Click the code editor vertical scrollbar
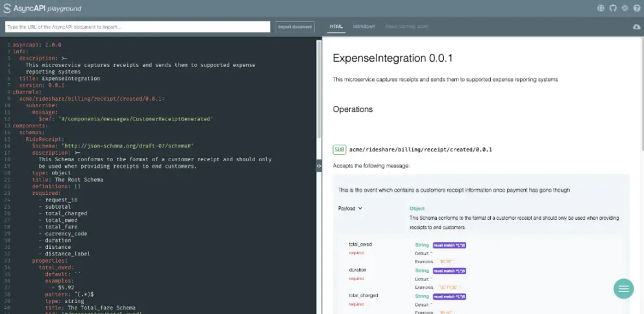This screenshot has width=644, height=314. pyautogui.click(x=319, y=85)
